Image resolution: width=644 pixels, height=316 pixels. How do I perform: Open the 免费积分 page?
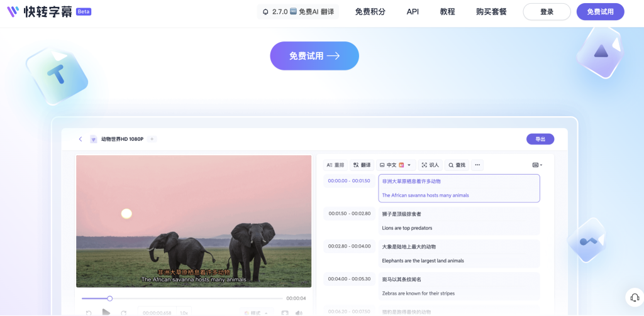(x=370, y=12)
